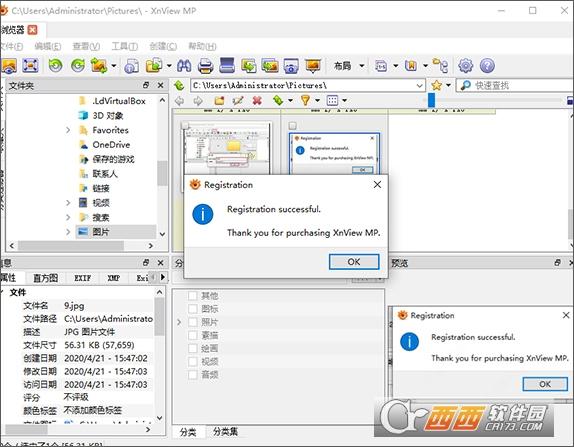Adjust the thumbnail size slider handle
Image resolution: width=574 pixels, height=447 pixels.
(x=432, y=100)
